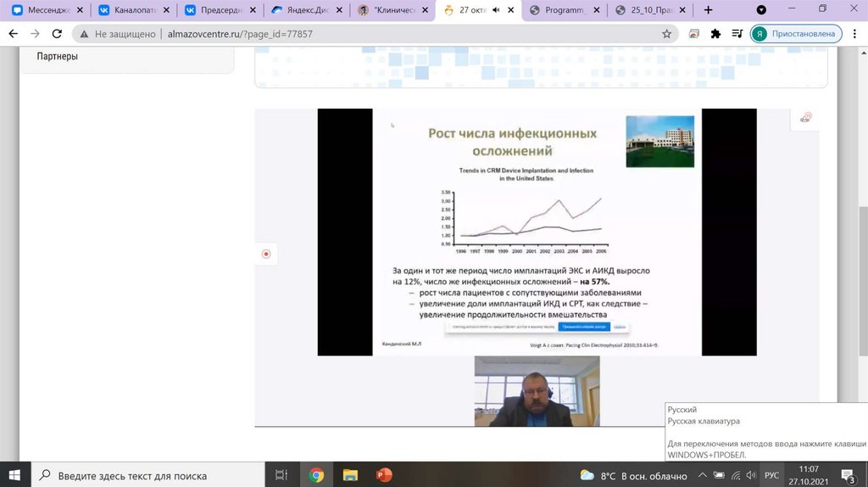Click the browser back arrow
This screenshot has height=487, width=868.
click(x=13, y=34)
